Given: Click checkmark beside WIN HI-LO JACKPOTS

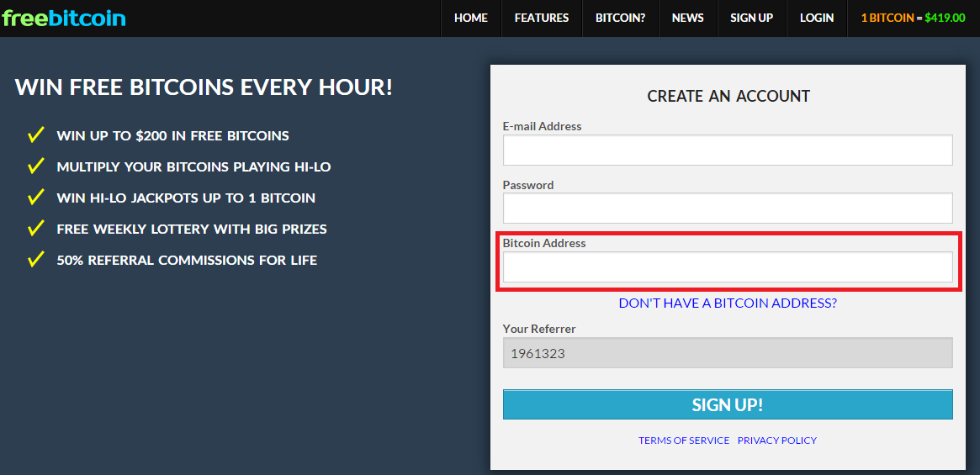Looking at the screenshot, I should tap(35, 197).
